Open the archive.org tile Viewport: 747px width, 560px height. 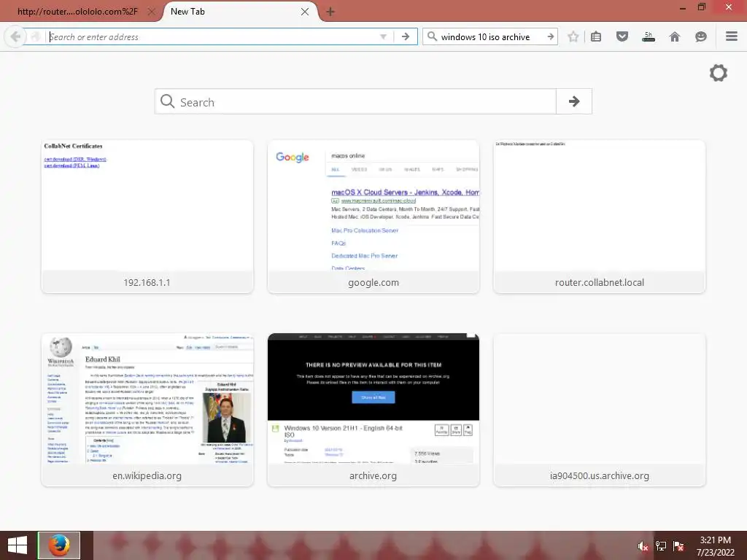click(x=373, y=410)
